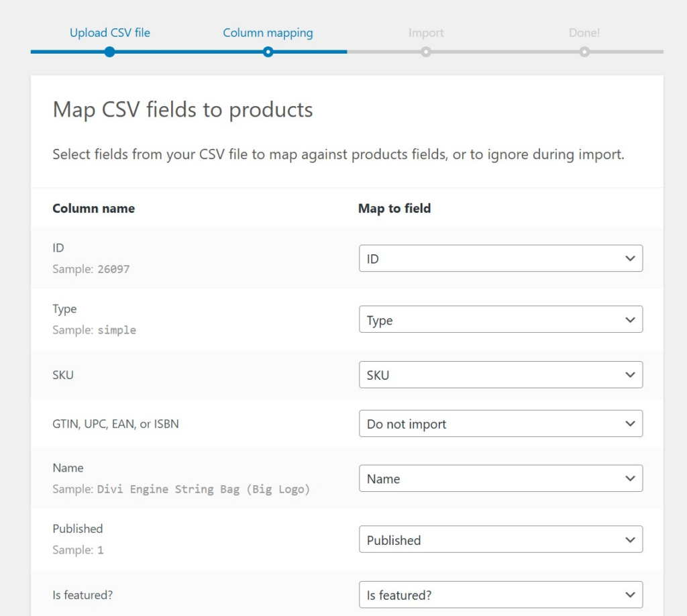
Task: Click the Is featured? mapping select box
Action: (x=500, y=595)
